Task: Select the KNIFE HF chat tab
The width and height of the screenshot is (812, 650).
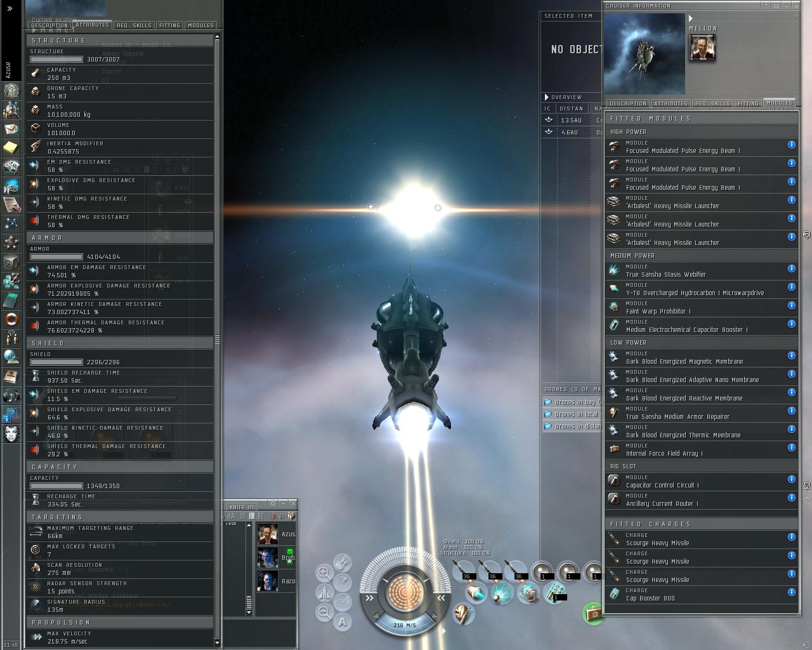Action: (242, 507)
